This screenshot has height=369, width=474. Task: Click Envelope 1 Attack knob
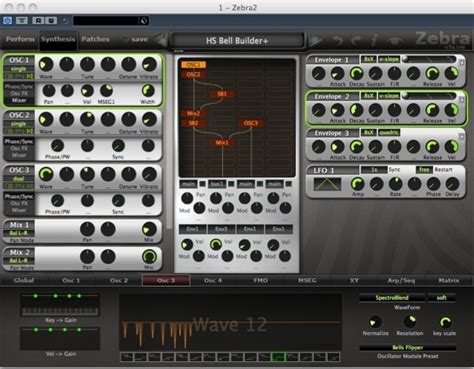(x=337, y=73)
